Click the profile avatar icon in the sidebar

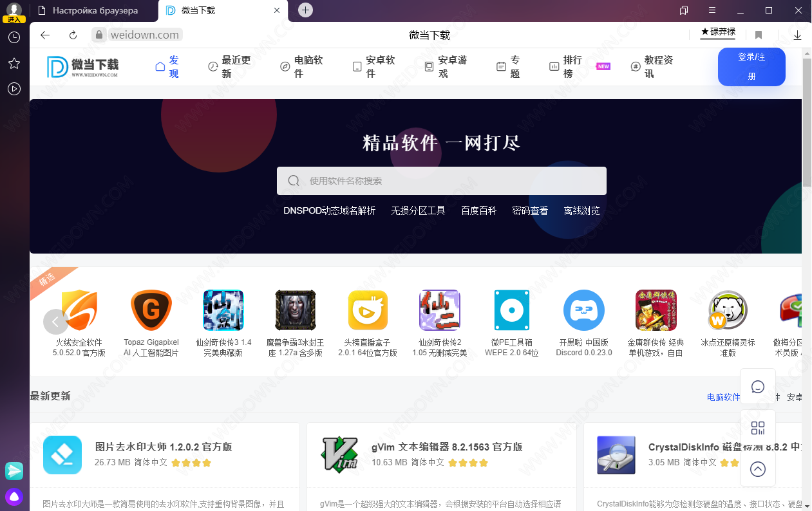coord(14,9)
